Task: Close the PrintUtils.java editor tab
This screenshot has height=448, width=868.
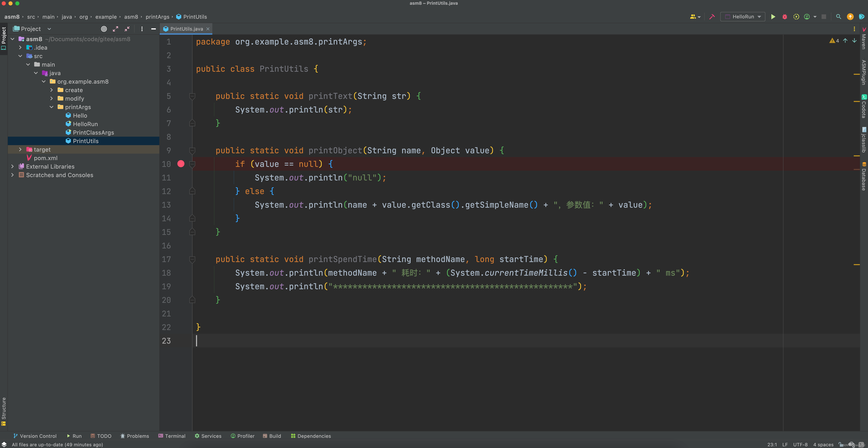Action: coord(208,29)
